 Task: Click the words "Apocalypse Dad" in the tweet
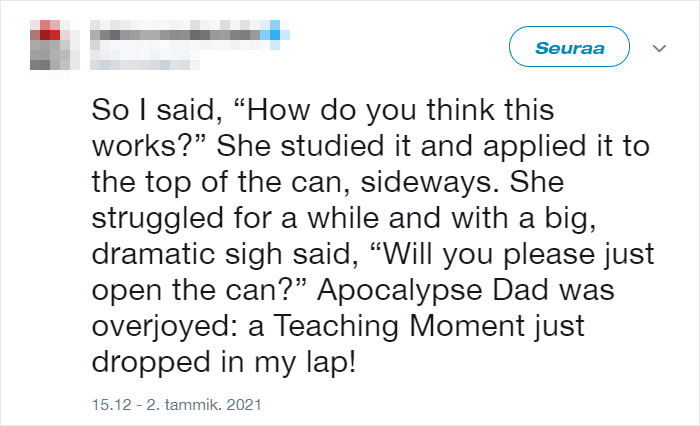tap(433, 290)
